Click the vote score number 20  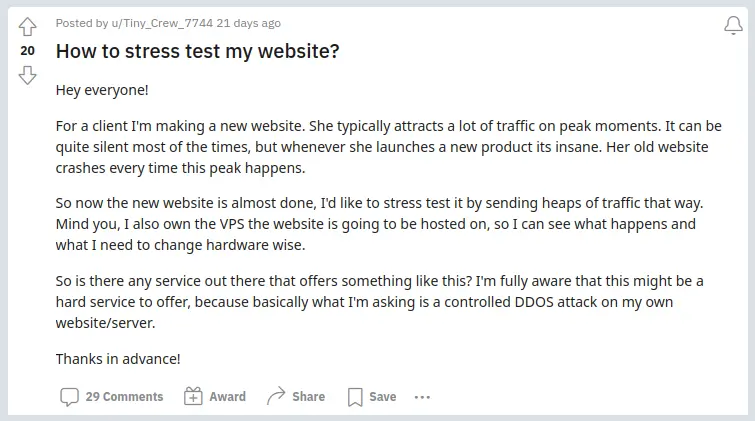pos(28,50)
